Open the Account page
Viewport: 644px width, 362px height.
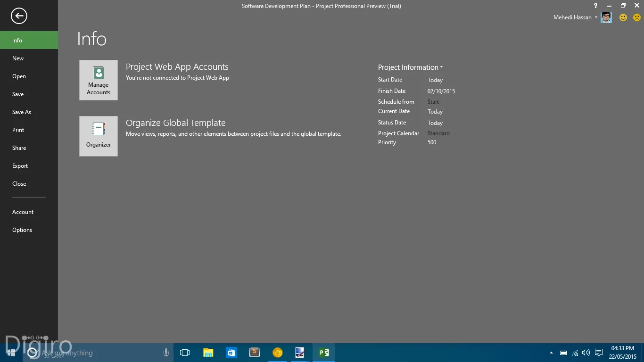tap(29, 212)
